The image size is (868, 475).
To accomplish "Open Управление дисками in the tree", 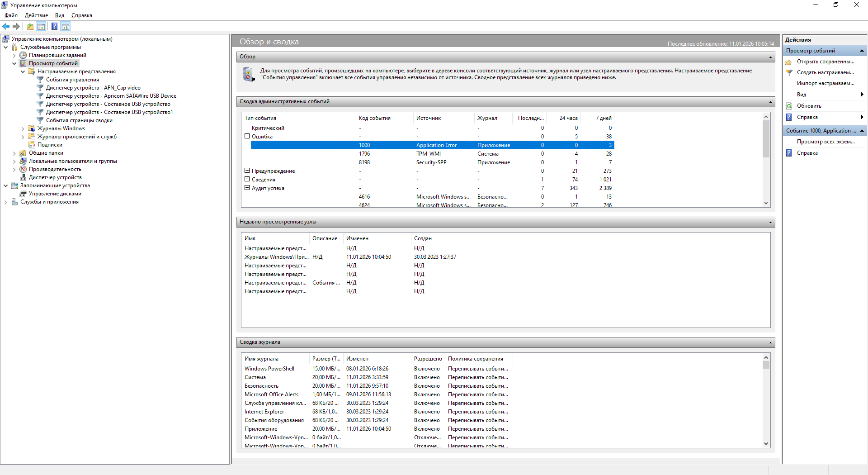I will pos(55,194).
